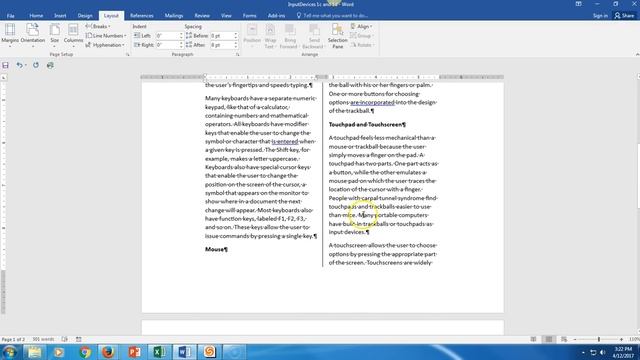640x360 pixels.
Task: Click the Spacing Before value field
Action: 222,36
